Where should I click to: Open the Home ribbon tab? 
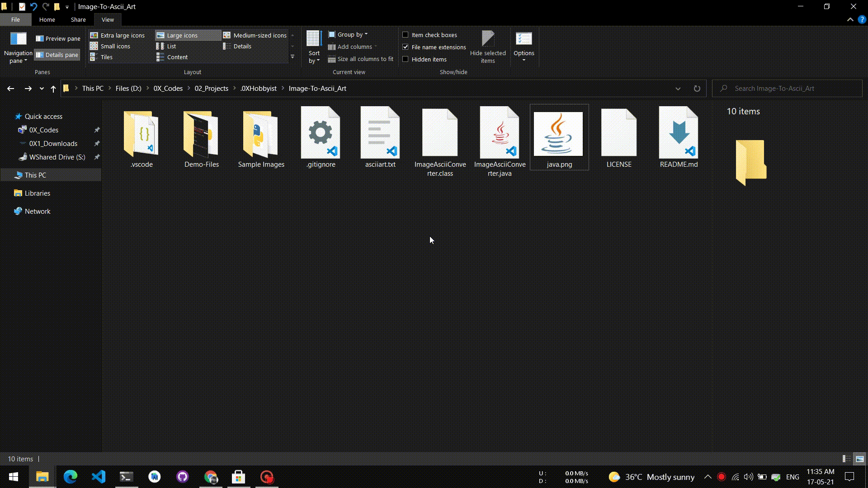[47, 19]
